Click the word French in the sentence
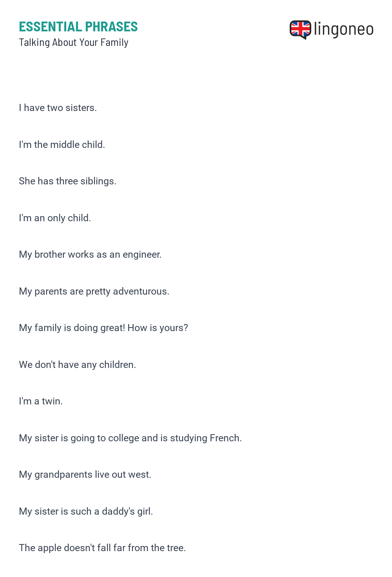This screenshot has height=577, width=392. [x=226, y=438]
